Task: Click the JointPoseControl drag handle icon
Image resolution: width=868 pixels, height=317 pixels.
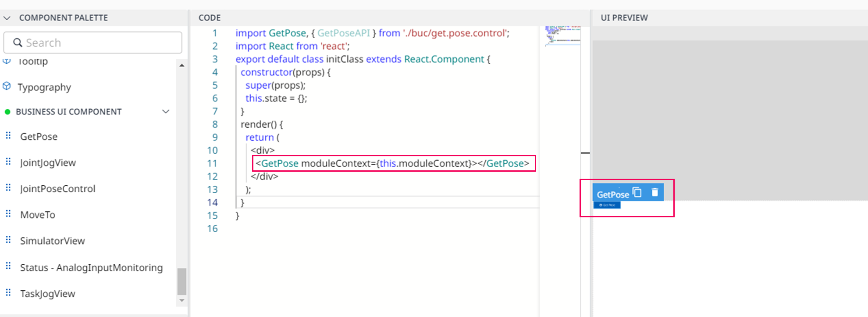Action: [8, 188]
